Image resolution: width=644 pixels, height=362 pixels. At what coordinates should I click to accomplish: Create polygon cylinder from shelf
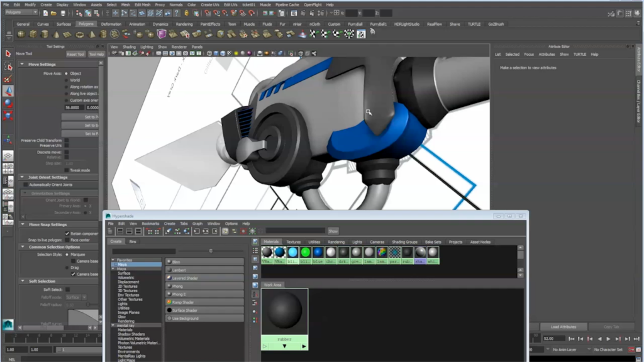(45, 34)
